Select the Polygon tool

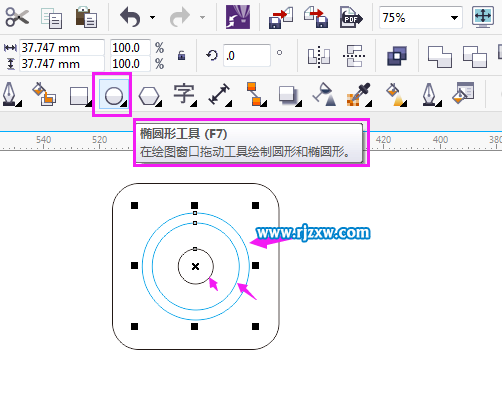[150, 96]
